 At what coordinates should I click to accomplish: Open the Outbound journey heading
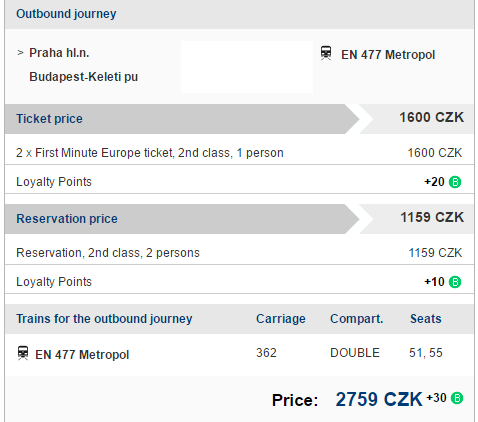[x=66, y=14]
